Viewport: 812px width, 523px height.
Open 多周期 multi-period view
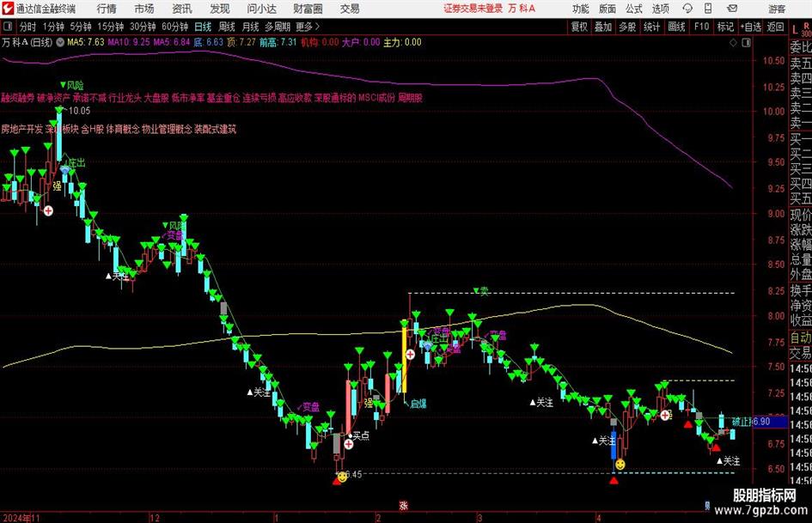(x=278, y=27)
